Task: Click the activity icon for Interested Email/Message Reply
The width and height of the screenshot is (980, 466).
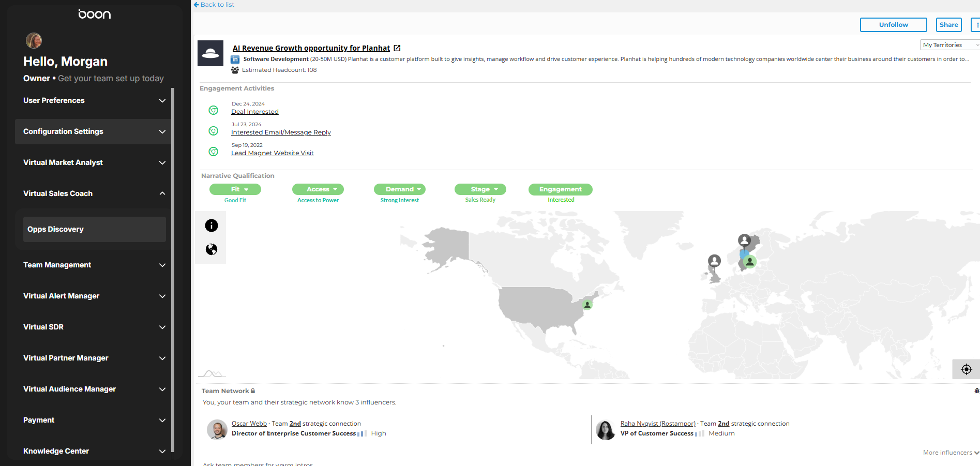Action: click(x=213, y=131)
